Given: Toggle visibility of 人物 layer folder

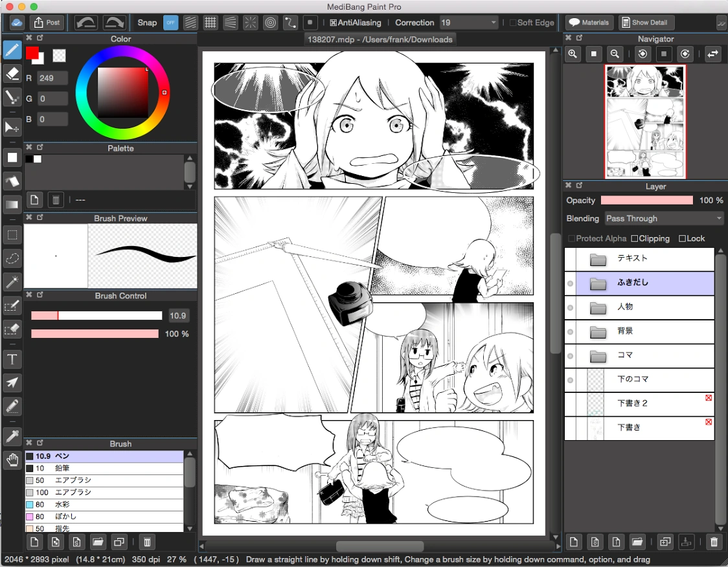Looking at the screenshot, I should click(570, 307).
